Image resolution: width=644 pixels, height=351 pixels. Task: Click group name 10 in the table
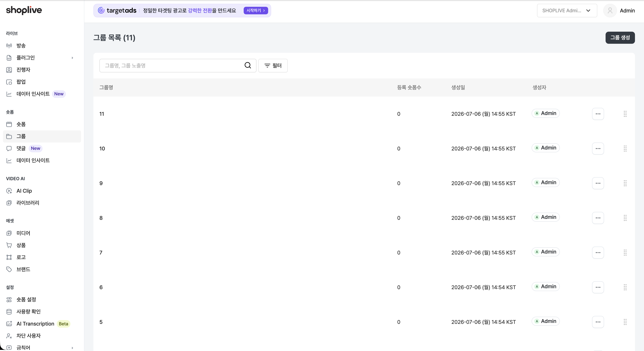(x=102, y=149)
